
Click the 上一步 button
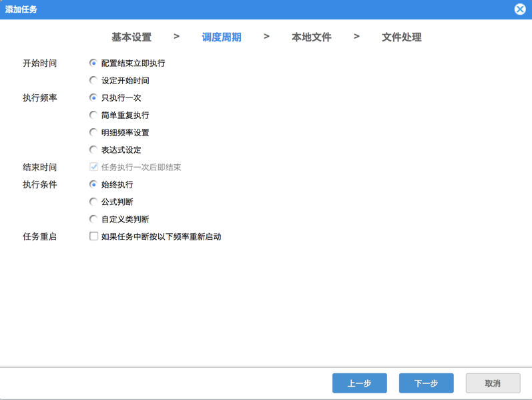360,383
